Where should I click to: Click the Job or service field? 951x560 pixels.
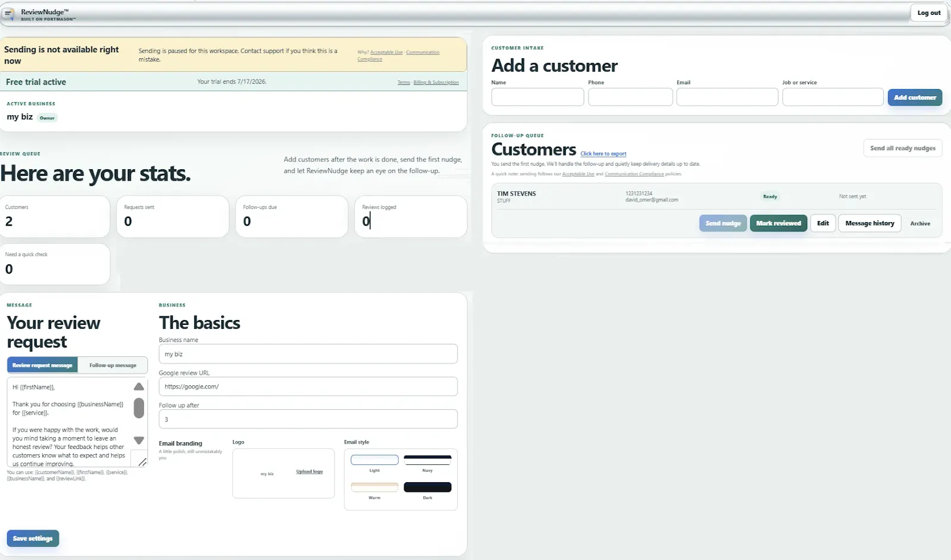point(833,97)
